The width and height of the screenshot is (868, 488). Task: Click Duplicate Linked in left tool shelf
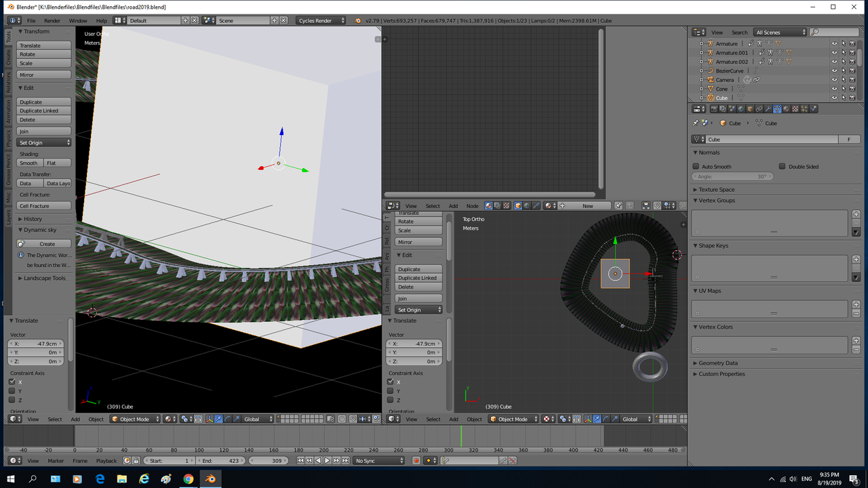[x=44, y=110]
